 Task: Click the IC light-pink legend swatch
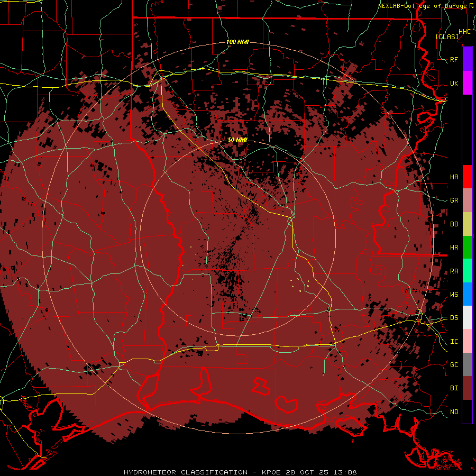(x=467, y=341)
